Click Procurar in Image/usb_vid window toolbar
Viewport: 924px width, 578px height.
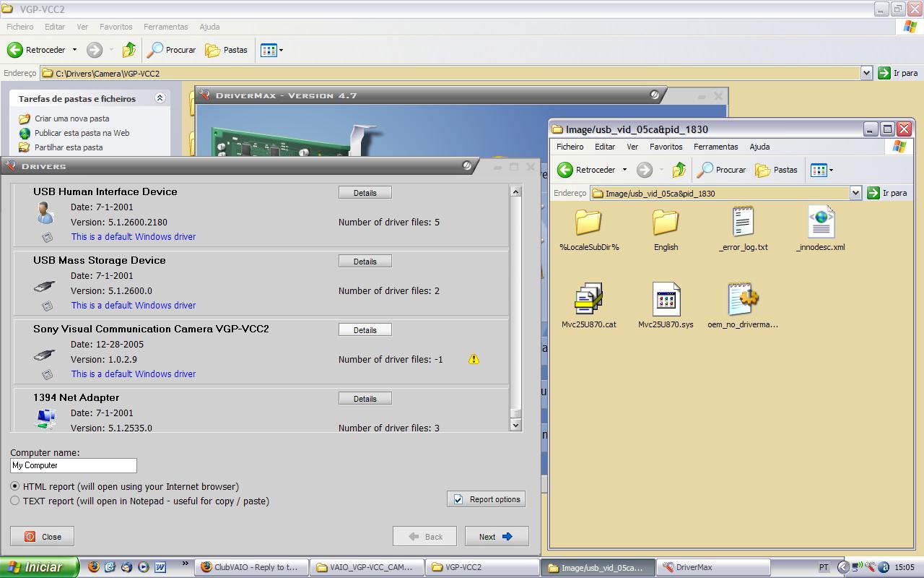click(x=720, y=170)
